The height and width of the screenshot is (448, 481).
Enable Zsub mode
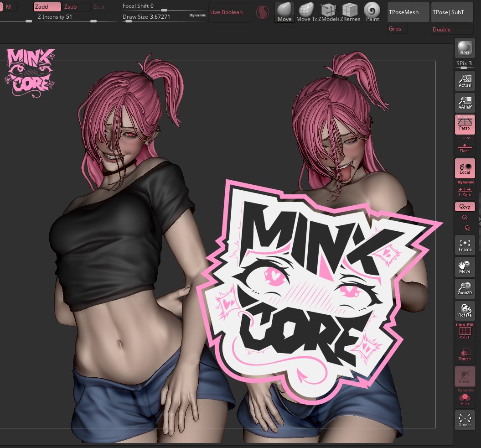click(x=76, y=7)
